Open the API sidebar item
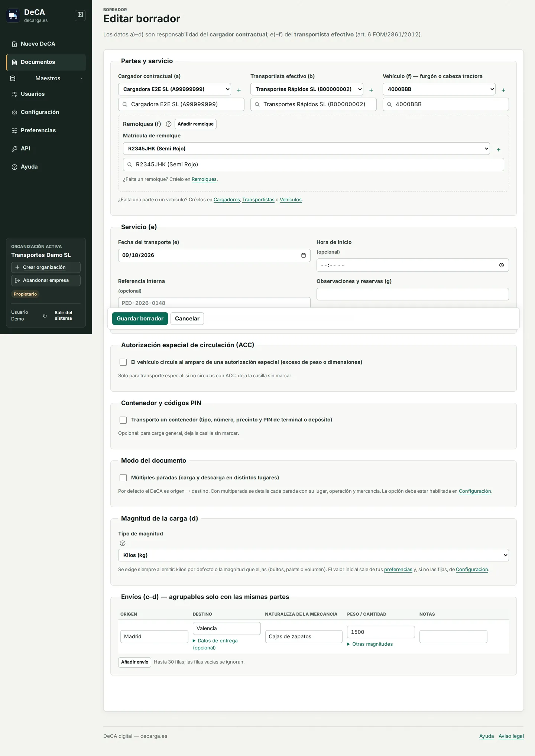The image size is (535, 756). 46,149
